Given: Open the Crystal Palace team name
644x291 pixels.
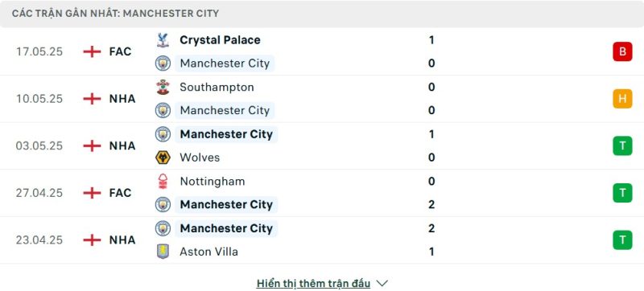Looking at the screenshot, I should click(220, 40).
